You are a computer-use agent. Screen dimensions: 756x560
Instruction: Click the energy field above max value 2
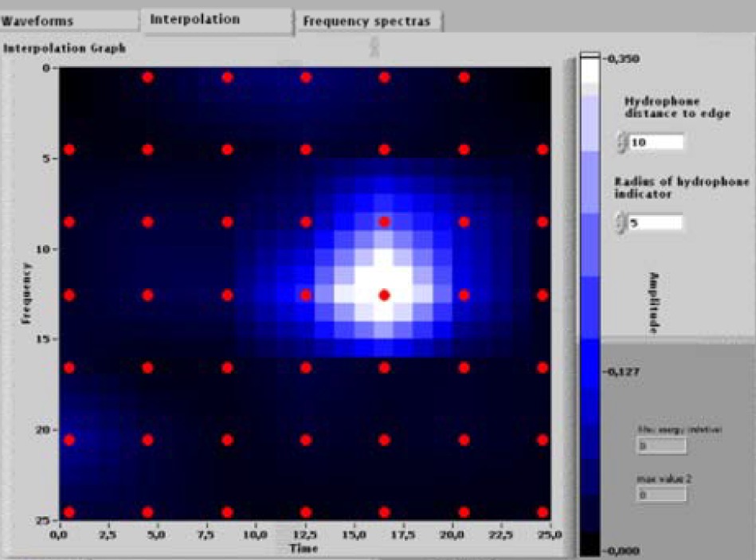coord(660,446)
